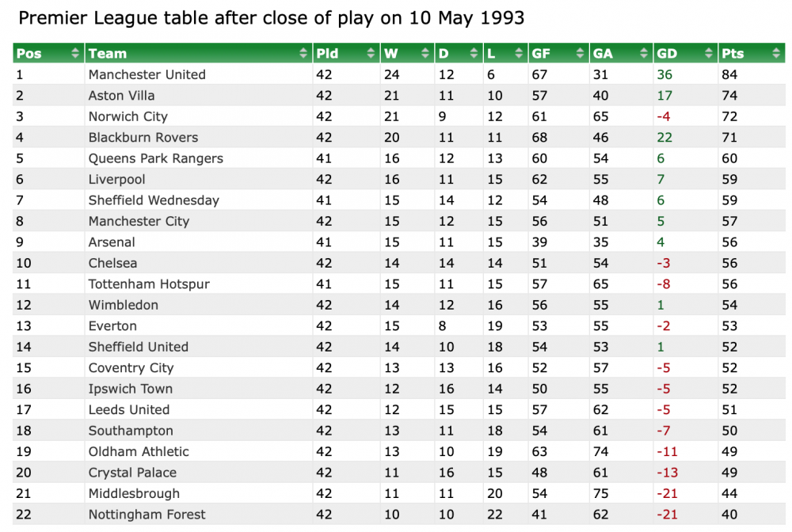Click the sort arrows in the GD header
This screenshot has width=792, height=532.
coord(709,54)
